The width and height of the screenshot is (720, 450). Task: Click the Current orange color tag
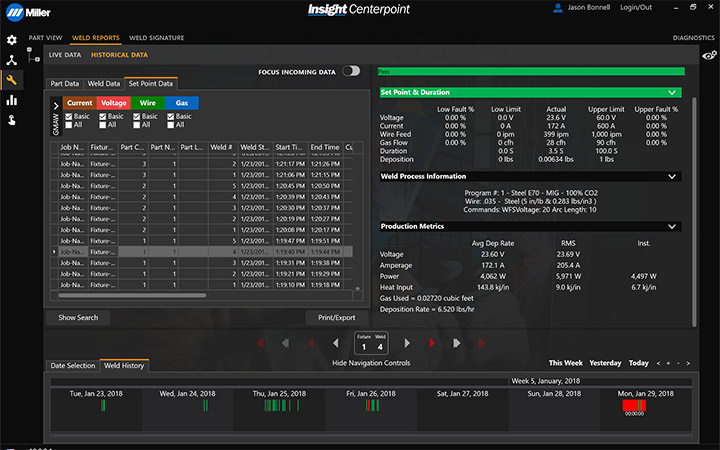pyautogui.click(x=79, y=103)
